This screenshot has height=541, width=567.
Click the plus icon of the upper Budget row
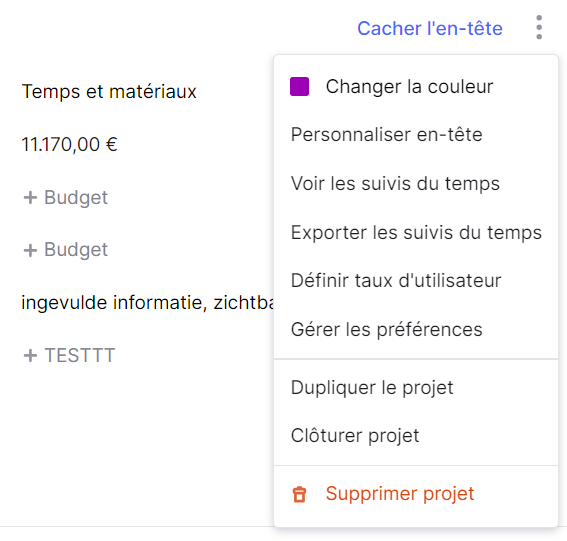[x=30, y=197]
